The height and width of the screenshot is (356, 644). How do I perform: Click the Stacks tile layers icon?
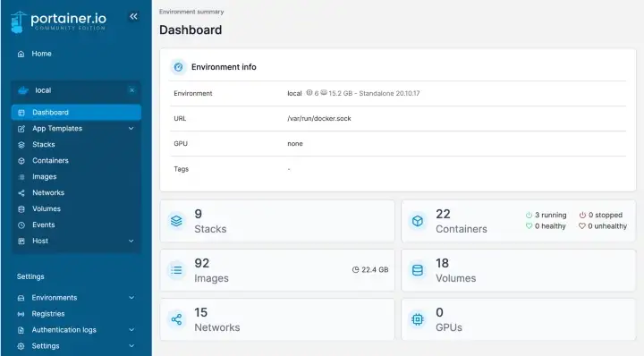click(x=176, y=221)
